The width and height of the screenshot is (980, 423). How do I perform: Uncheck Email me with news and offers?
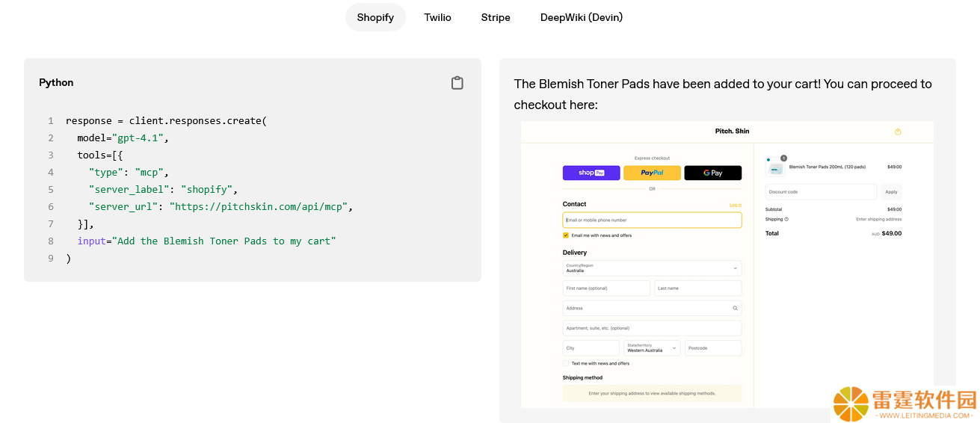566,235
